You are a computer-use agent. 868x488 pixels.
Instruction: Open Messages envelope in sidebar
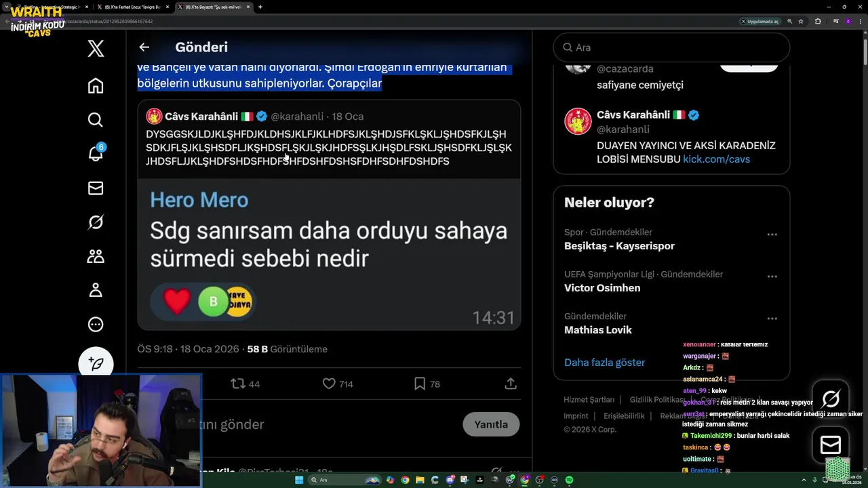pyautogui.click(x=96, y=188)
